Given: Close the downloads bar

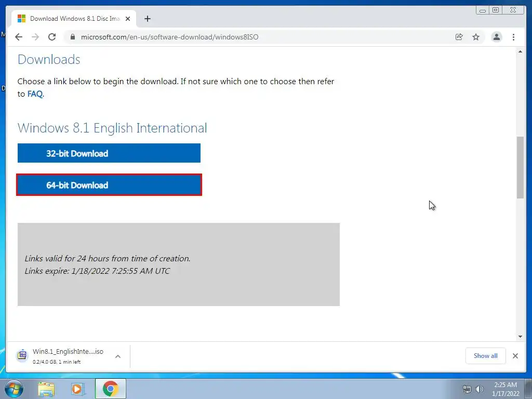Looking at the screenshot, I should pyautogui.click(x=515, y=355).
